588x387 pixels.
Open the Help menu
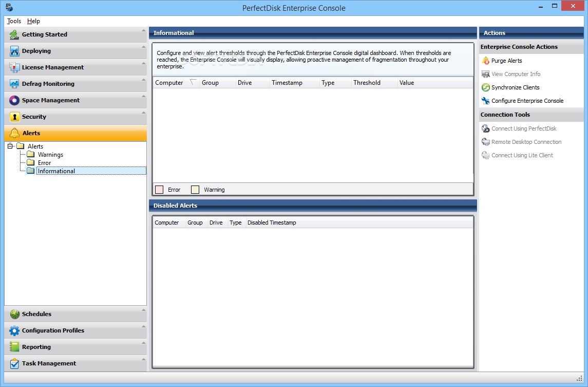33,21
